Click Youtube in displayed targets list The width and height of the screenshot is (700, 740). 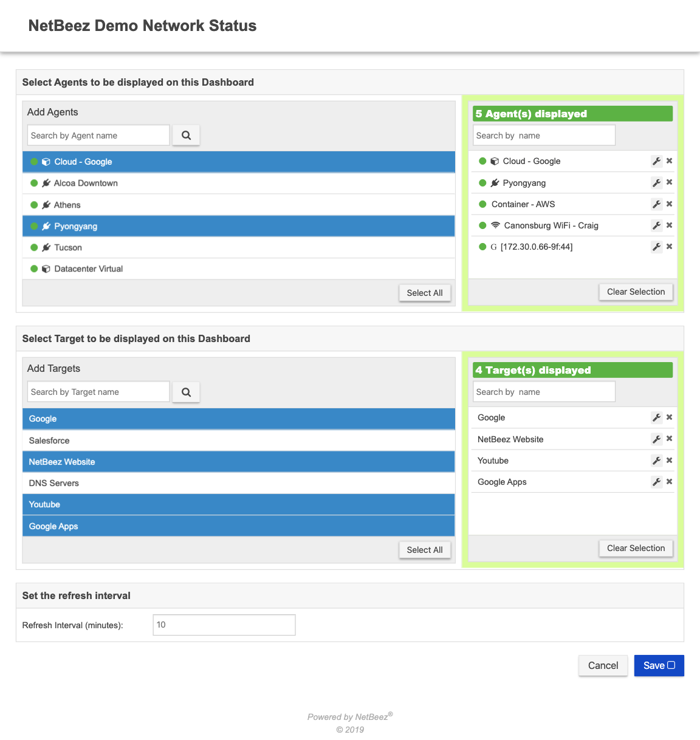[x=493, y=461]
